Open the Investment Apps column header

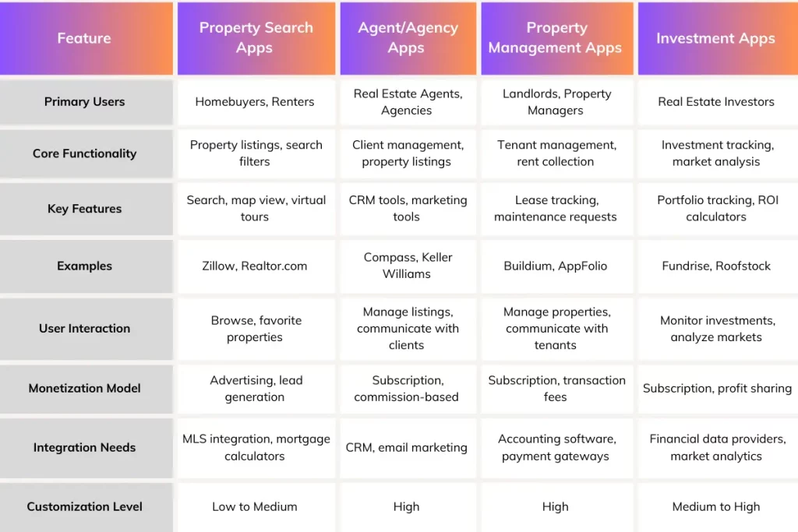point(715,38)
